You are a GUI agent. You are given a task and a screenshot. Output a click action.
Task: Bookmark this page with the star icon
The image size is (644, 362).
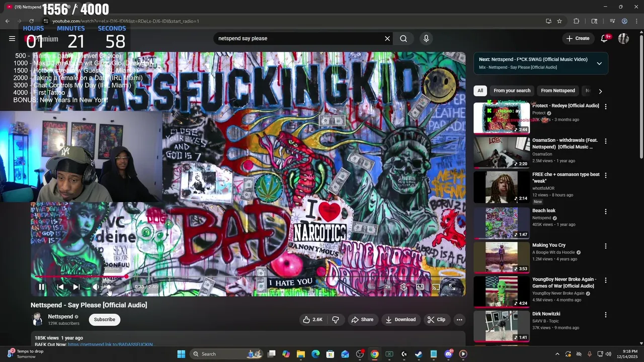[559, 21]
